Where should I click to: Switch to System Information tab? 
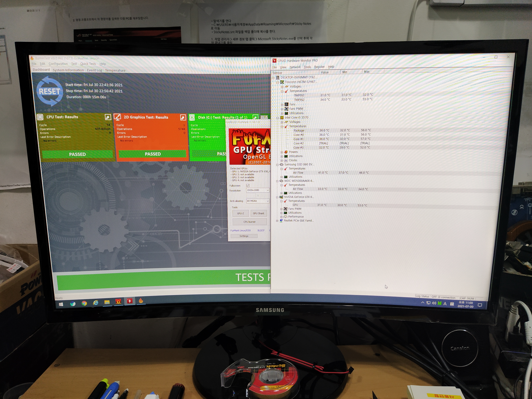pos(68,70)
